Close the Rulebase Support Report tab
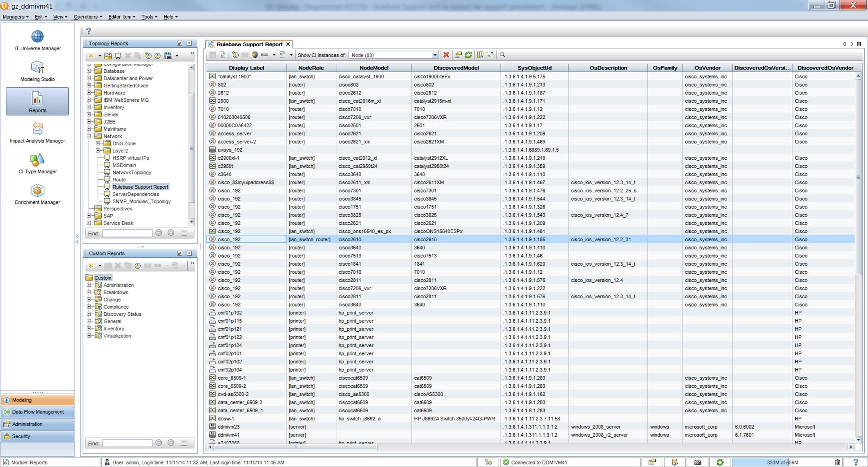 (x=288, y=44)
